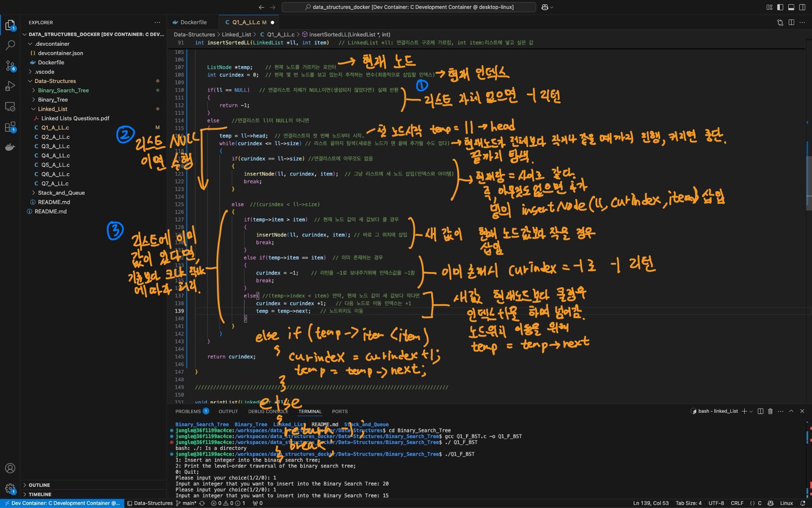Toggle the secondary side bar visibility

click(x=802, y=7)
